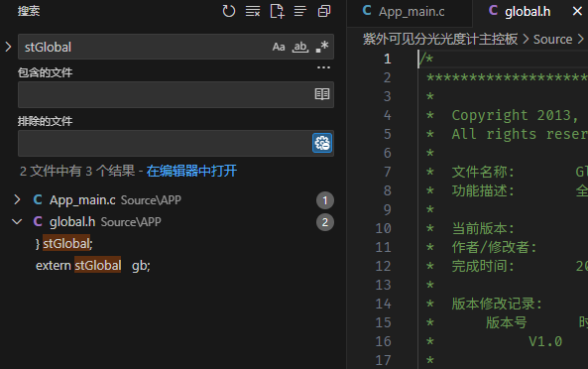The width and height of the screenshot is (588, 369).
Task: Toggle Match Whole Word option
Action: click(300, 47)
